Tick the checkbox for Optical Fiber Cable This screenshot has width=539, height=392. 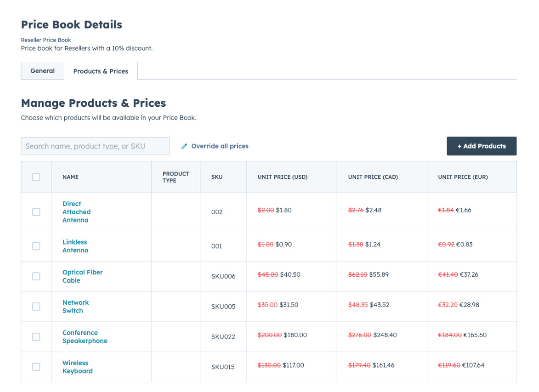pyautogui.click(x=36, y=276)
